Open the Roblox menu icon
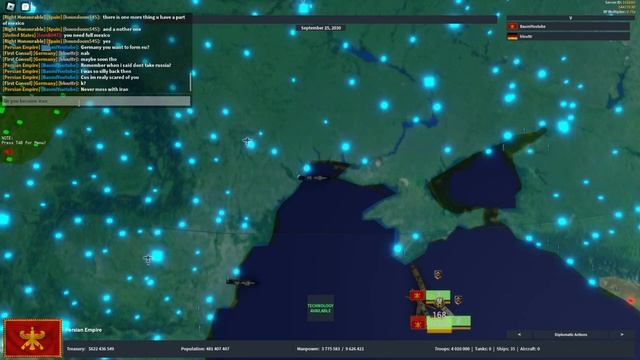 pos(10,6)
